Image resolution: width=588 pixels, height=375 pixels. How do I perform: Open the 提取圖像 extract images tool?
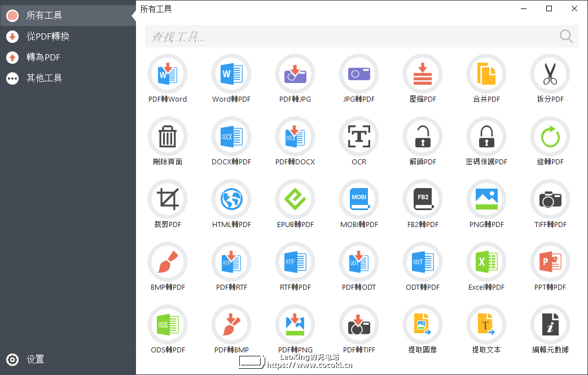click(x=422, y=325)
